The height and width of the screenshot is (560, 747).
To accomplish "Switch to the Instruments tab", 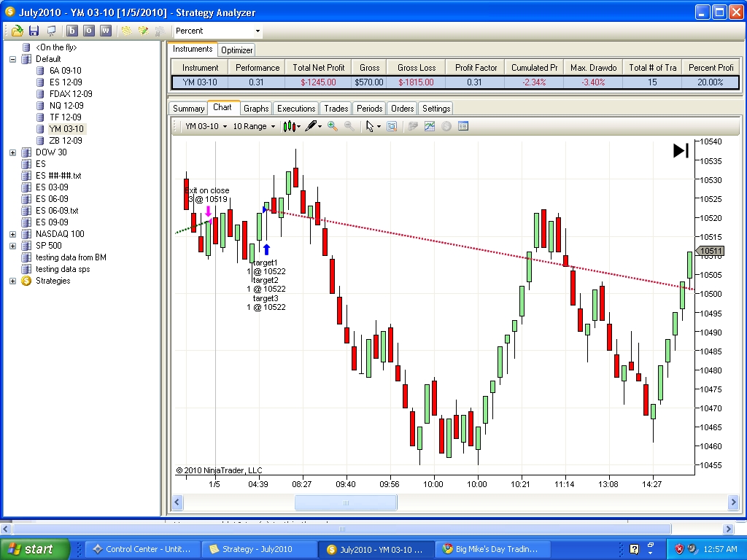I will tap(193, 49).
